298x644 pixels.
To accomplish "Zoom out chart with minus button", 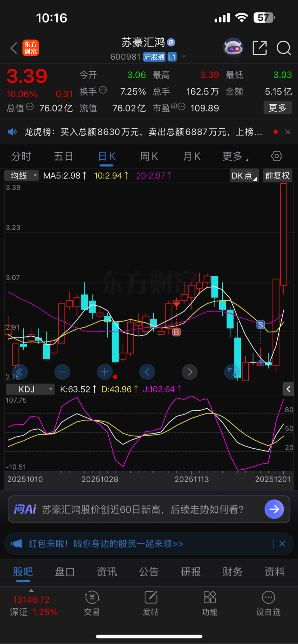I will tap(62, 372).
